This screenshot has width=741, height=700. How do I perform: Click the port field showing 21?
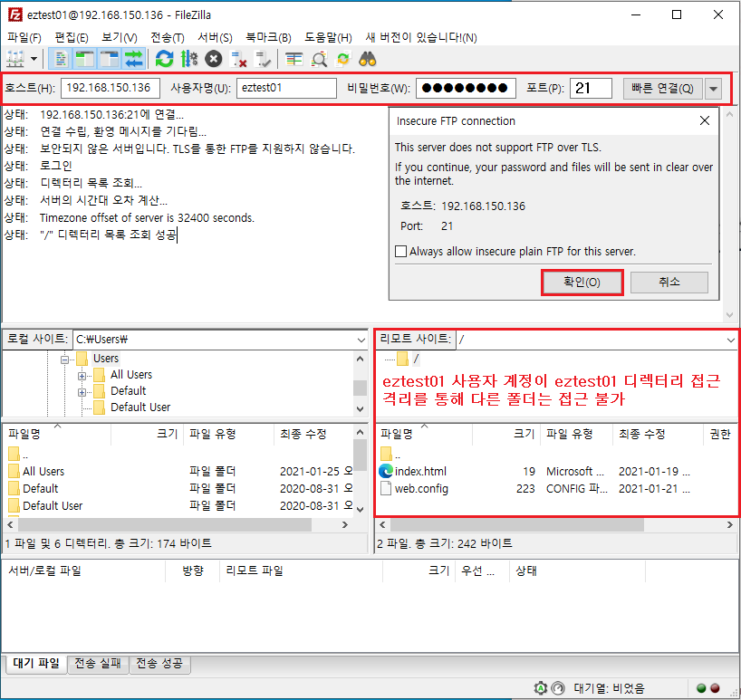tap(591, 88)
